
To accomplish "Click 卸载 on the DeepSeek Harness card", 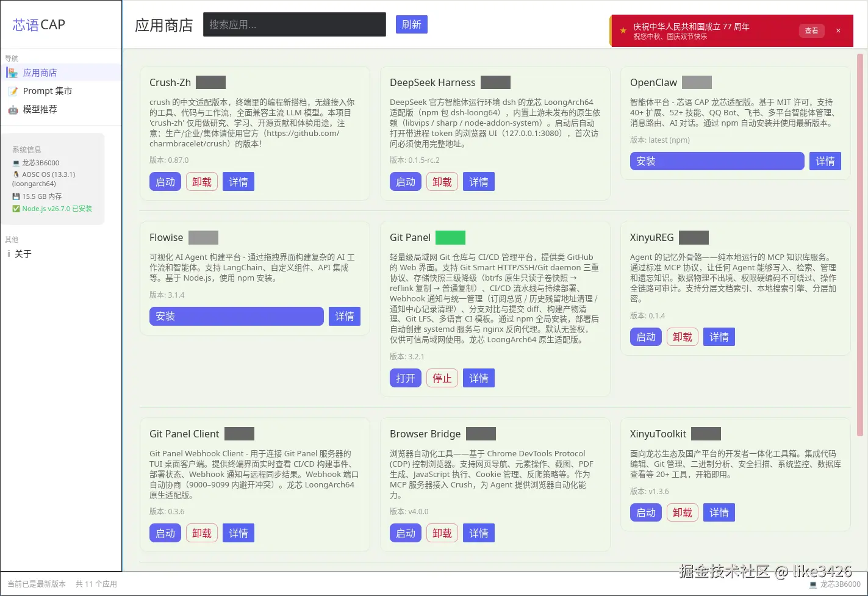I will click(442, 182).
